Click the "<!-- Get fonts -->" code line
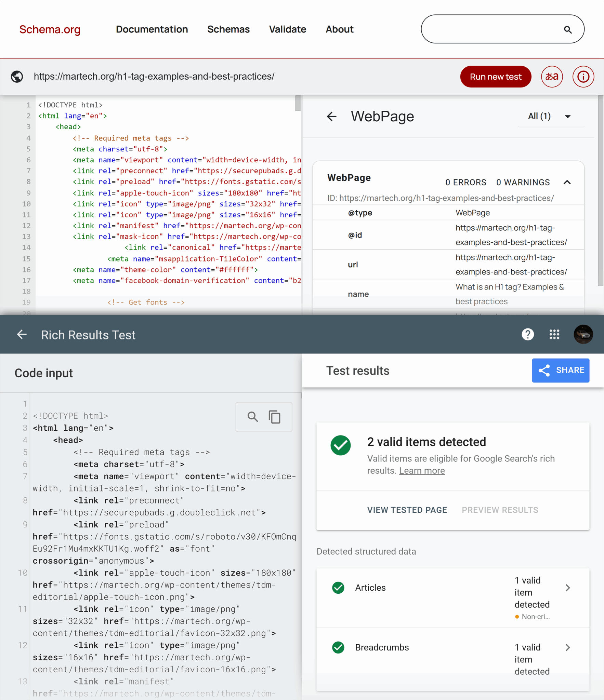This screenshot has height=700, width=604. 146,302
